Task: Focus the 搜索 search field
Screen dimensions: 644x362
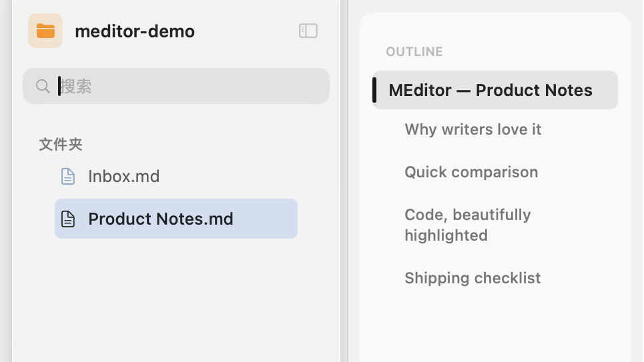Action: click(176, 86)
